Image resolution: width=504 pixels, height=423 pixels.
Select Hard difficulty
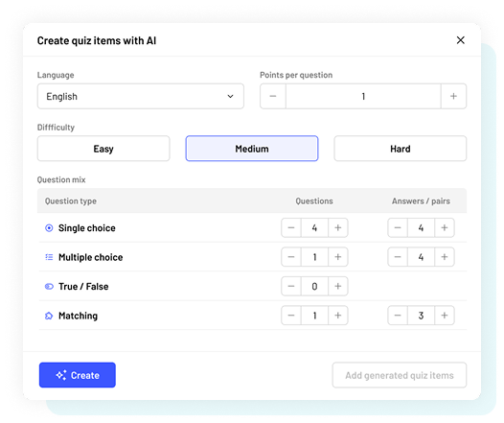(401, 149)
